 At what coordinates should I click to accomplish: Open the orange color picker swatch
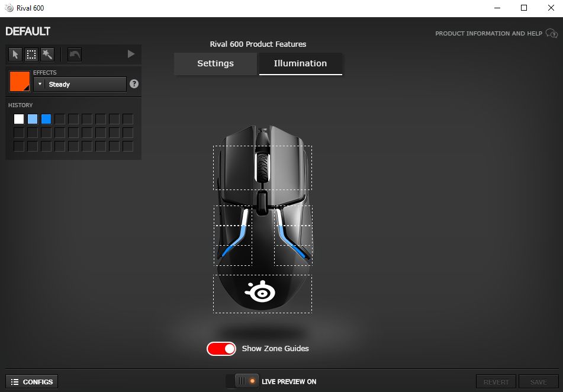pos(20,81)
